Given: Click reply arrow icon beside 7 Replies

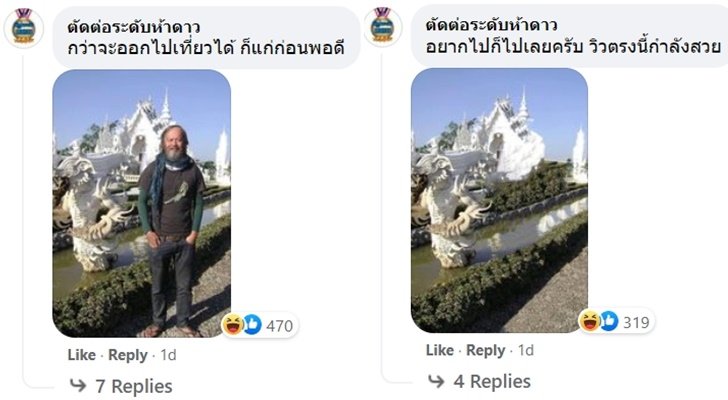Looking at the screenshot, I should tap(78, 385).
